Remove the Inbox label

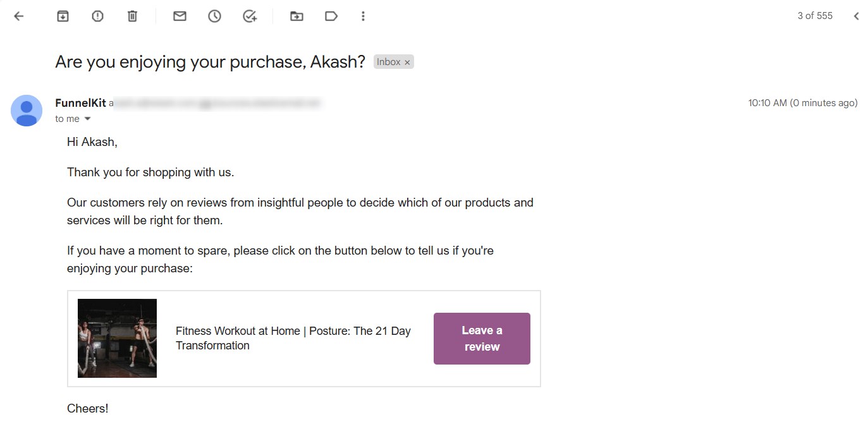tap(407, 62)
